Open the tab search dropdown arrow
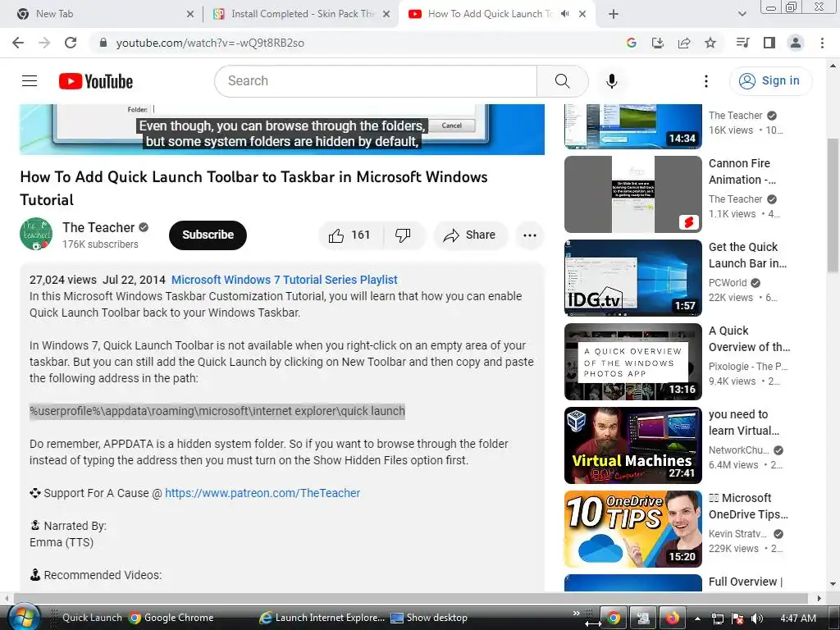 click(742, 14)
